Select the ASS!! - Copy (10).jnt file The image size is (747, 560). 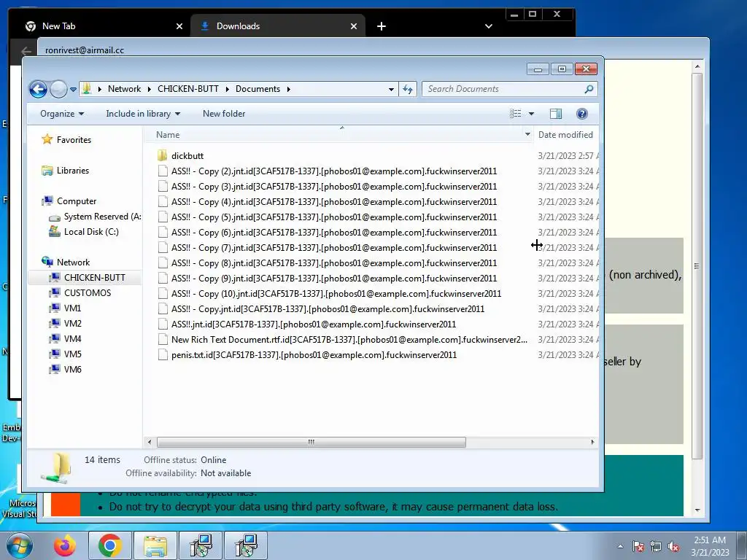(x=336, y=294)
